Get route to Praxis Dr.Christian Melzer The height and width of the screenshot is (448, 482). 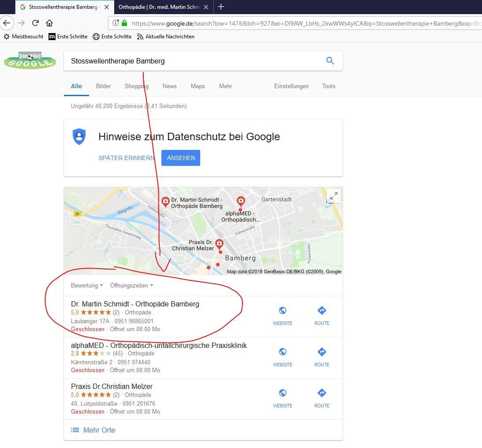point(322,399)
